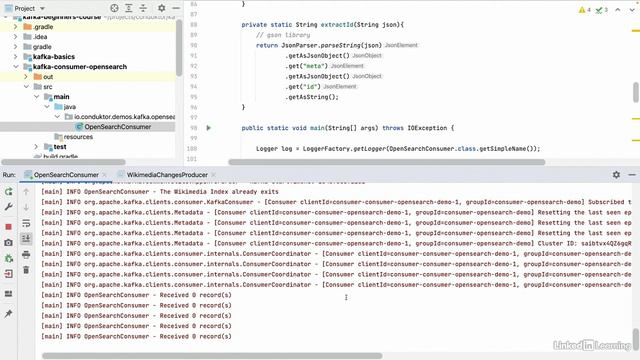Screen dimensions: 640x360
Task: Expand the .idea folder
Action: tap(16, 36)
